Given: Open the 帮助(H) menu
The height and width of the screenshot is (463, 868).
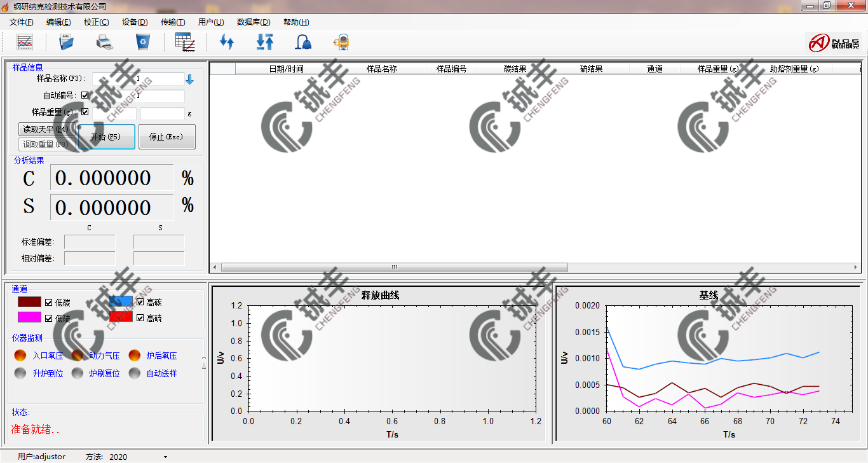Looking at the screenshot, I should (x=296, y=22).
